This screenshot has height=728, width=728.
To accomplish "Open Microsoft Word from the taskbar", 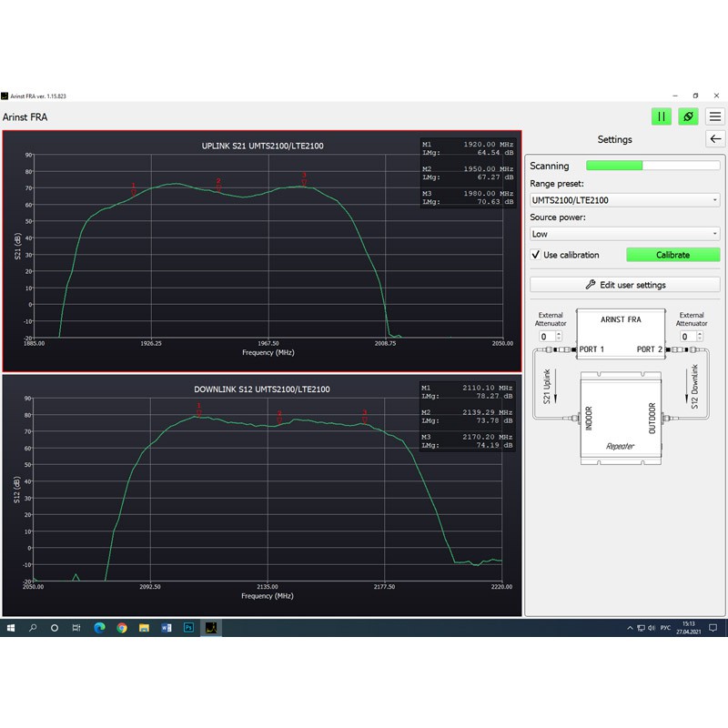I will [167, 628].
